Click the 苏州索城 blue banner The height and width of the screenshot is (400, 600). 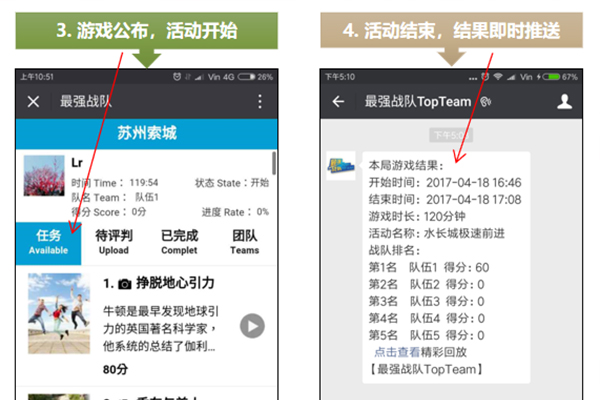click(147, 133)
